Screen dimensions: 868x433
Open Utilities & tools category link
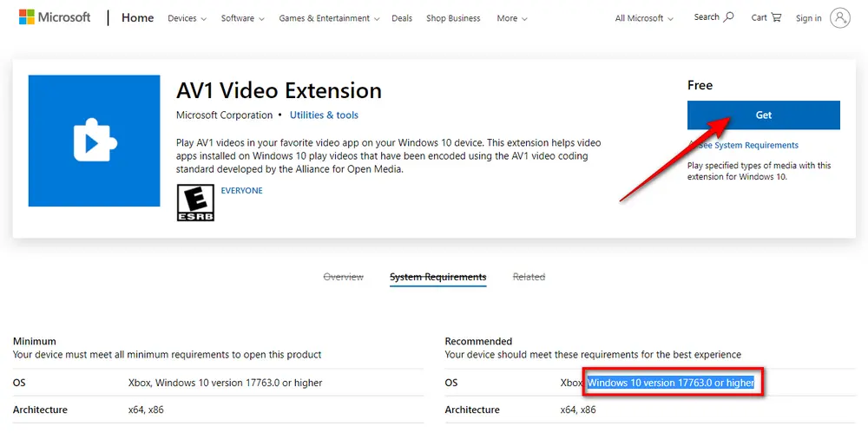coord(324,115)
